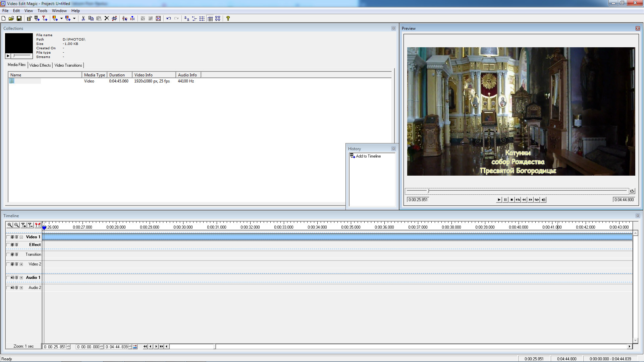Select the Add to Timeline history entry
Viewport: 644px width, 362px height.
pos(368,156)
